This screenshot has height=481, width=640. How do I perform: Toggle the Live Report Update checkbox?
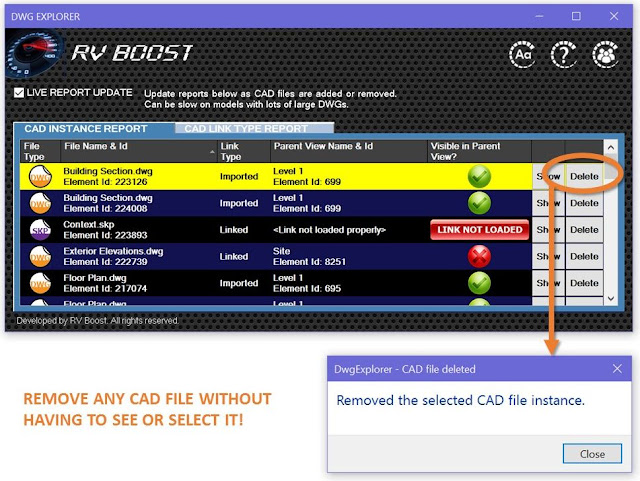(19, 93)
